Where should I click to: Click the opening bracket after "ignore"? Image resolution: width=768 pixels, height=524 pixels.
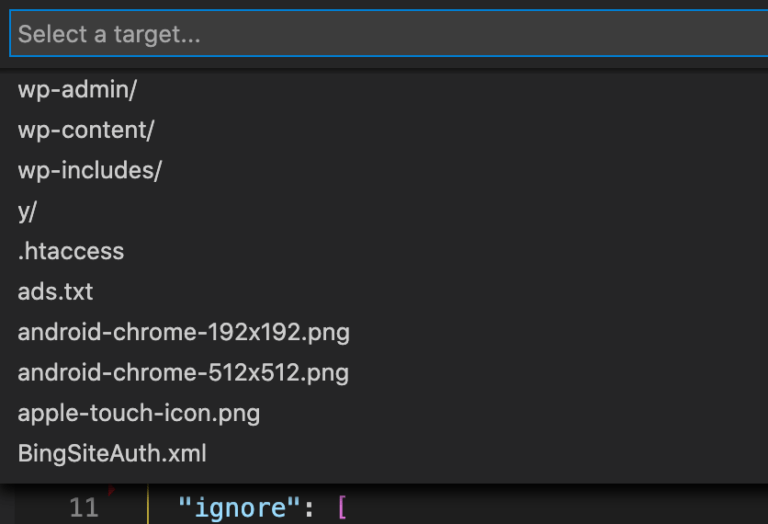pyautogui.click(x=341, y=507)
